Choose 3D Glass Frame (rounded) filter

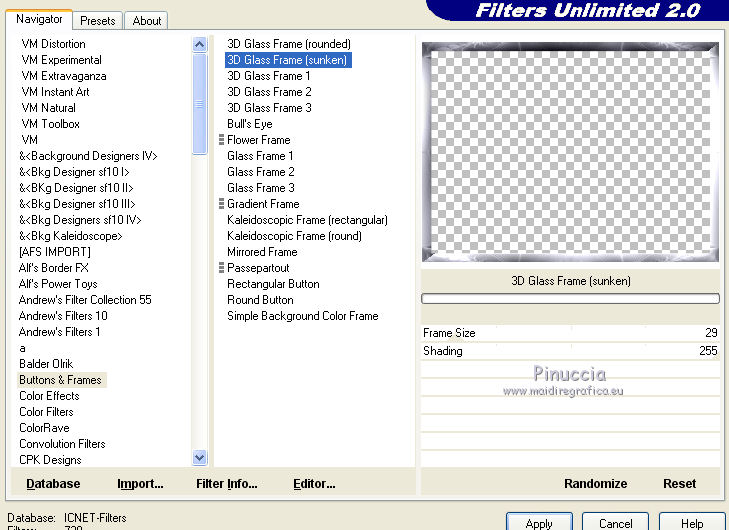289,44
